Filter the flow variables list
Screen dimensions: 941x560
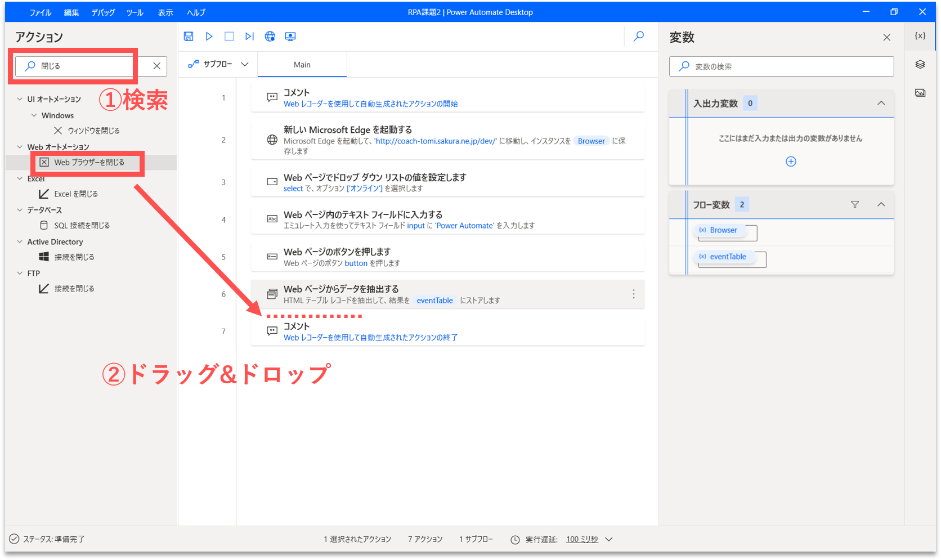(855, 205)
